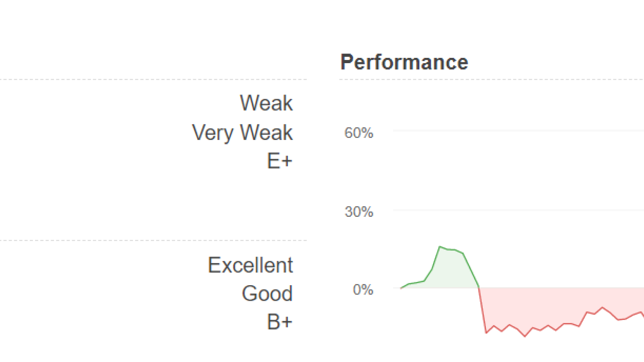Viewport: 644px width, 362px height.
Task: Click the 60% horizontal gridline
Action: click(518, 131)
